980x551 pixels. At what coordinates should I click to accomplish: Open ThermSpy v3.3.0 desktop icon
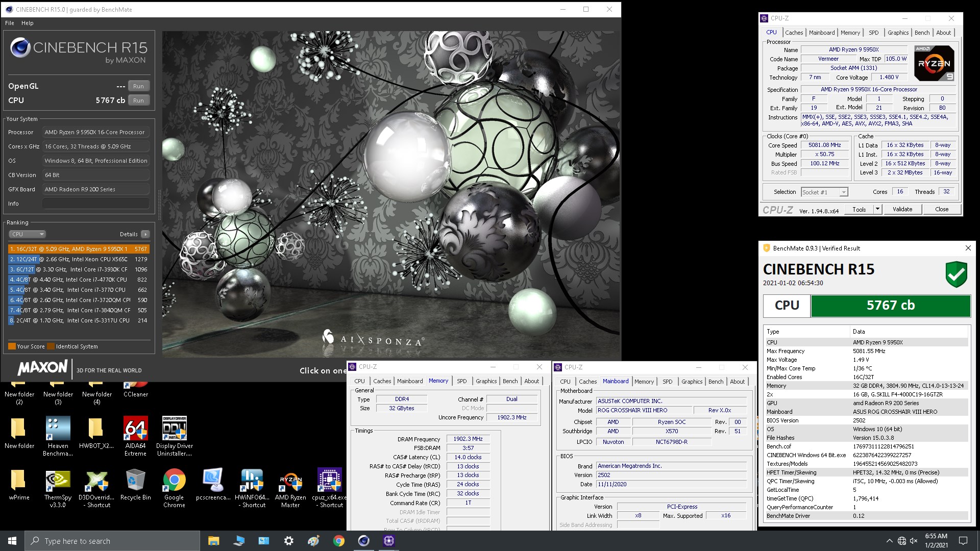tap(58, 488)
